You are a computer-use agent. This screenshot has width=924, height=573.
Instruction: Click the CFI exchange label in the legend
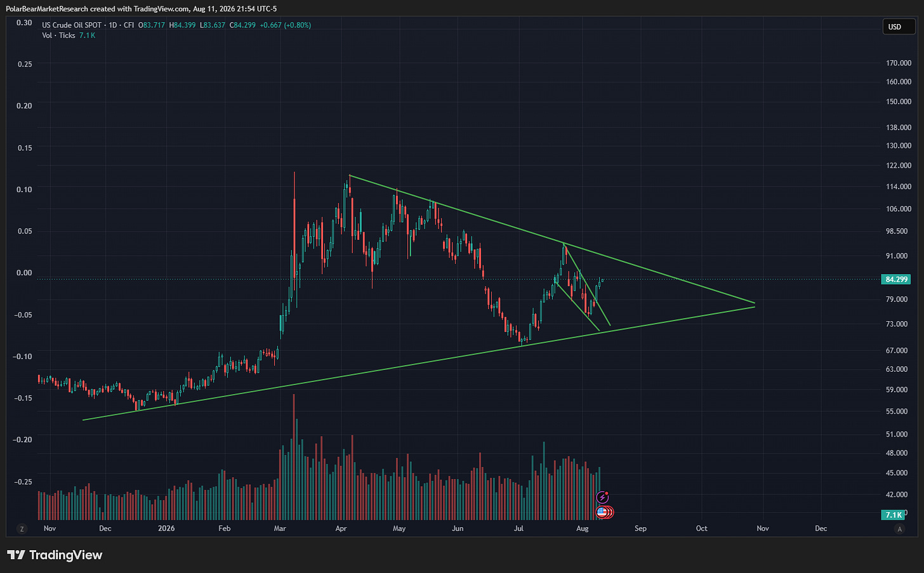click(x=129, y=25)
